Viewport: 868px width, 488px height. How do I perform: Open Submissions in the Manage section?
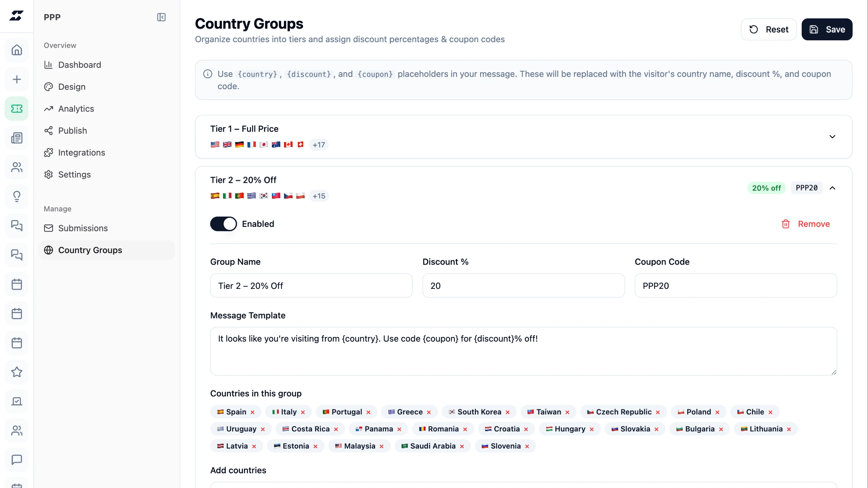(x=83, y=228)
